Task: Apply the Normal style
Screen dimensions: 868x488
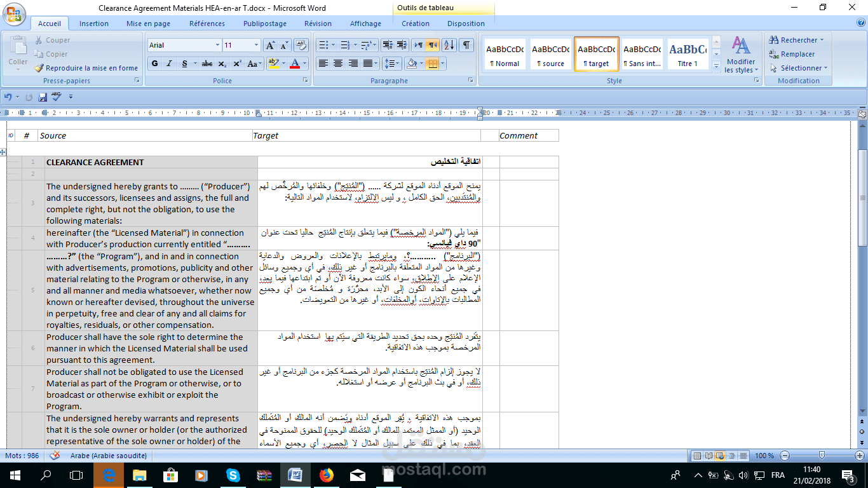Action: [505, 54]
